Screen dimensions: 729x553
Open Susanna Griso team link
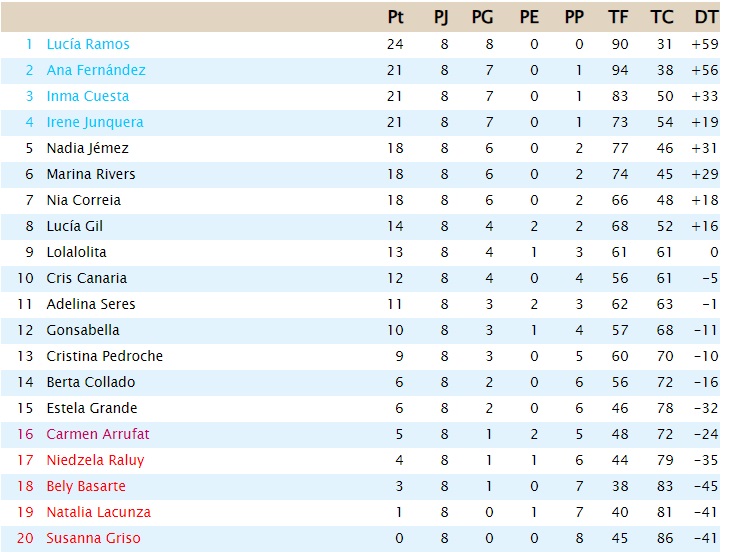click(x=93, y=539)
